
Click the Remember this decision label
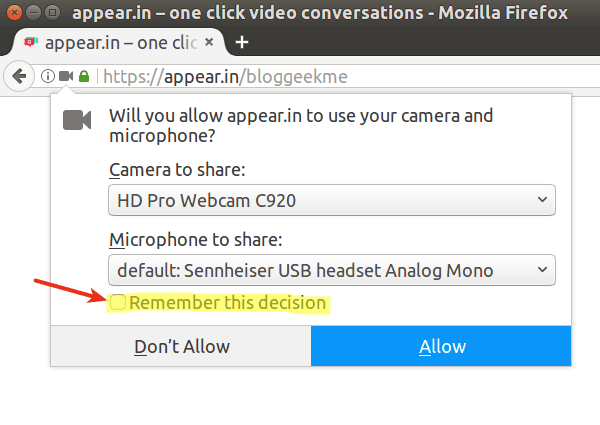click(x=228, y=303)
